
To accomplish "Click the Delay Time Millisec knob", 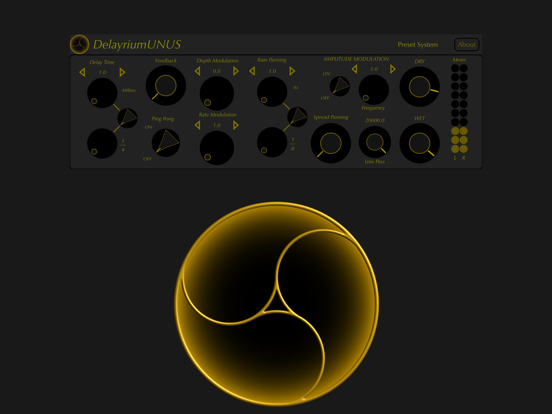I will click(102, 93).
